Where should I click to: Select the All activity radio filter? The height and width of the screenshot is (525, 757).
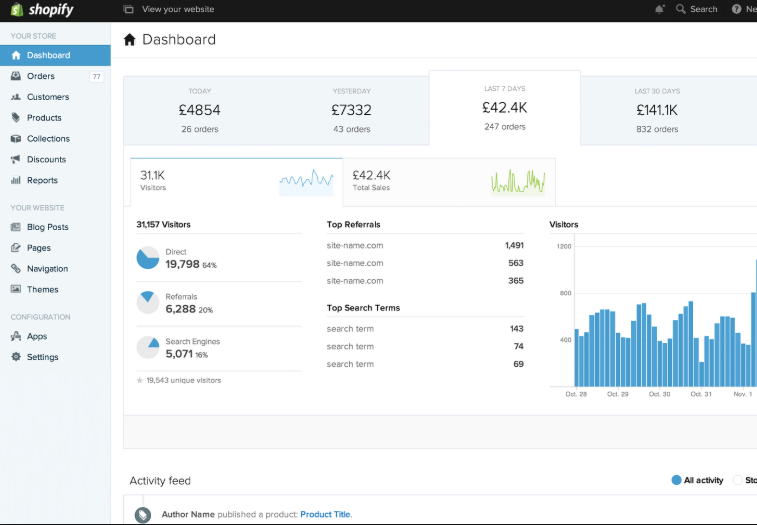tap(676, 480)
